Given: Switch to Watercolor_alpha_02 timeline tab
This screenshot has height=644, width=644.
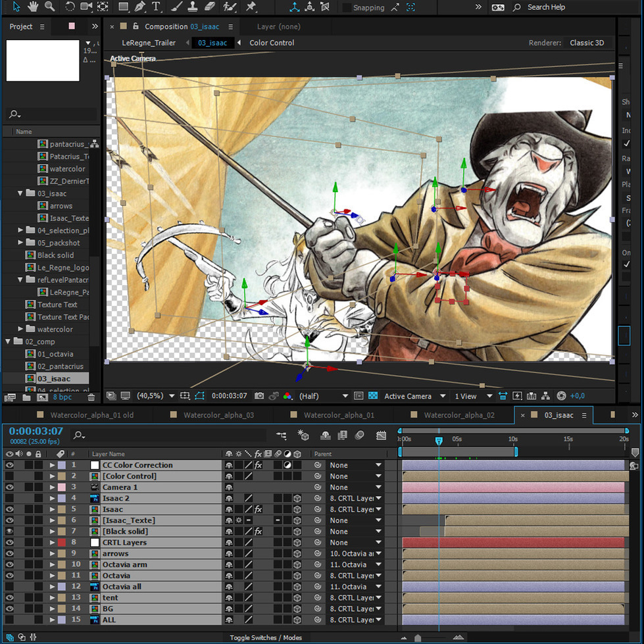Looking at the screenshot, I should tap(459, 415).
